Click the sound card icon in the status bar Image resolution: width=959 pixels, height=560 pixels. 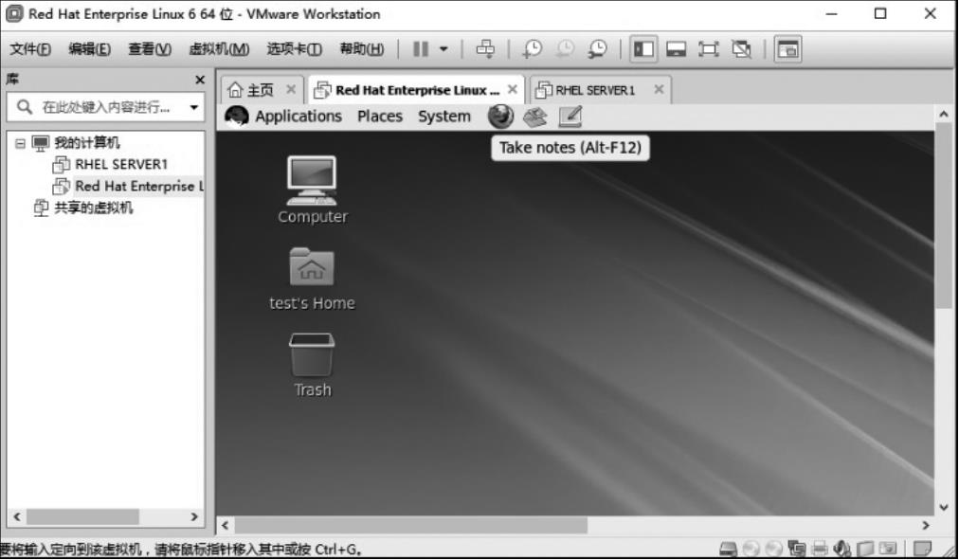click(842, 549)
